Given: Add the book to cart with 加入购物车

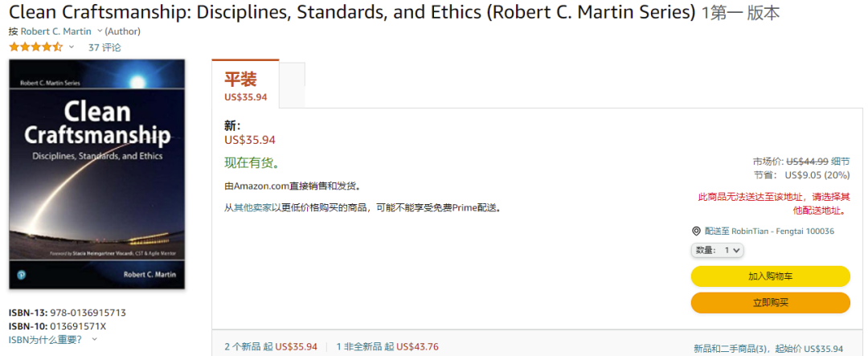Looking at the screenshot, I should coord(770,276).
